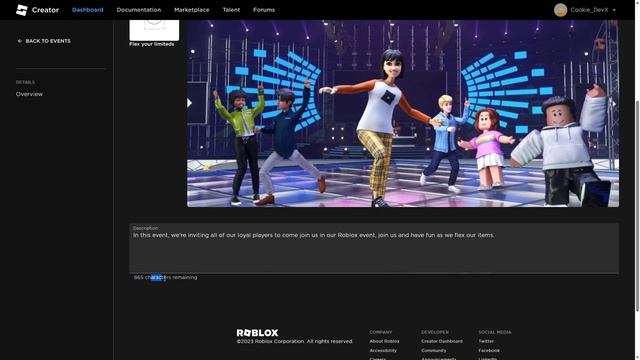
Task: Click the Cookie_DevX profile avatar
Action: tap(560, 10)
